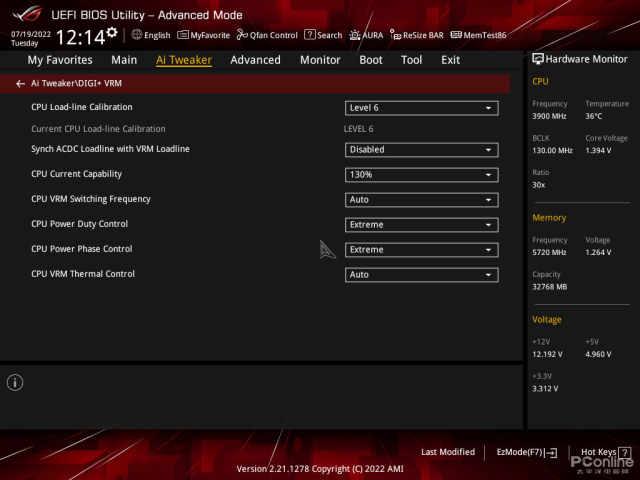
Task: Expand CPU Power Phase Control Extreme dropdown
Action: (x=422, y=250)
